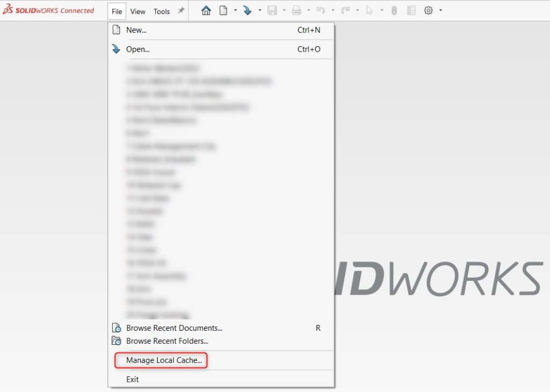
Task: Open Options via the gear icon
Action: tap(428, 11)
